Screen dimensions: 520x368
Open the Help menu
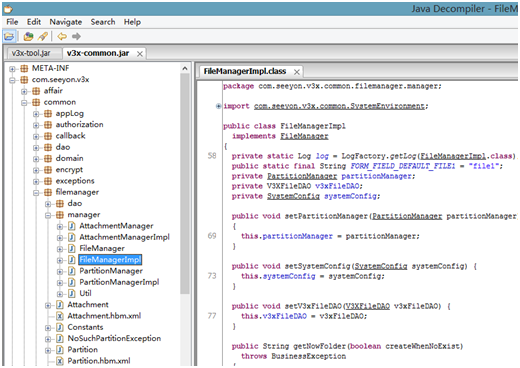click(132, 22)
